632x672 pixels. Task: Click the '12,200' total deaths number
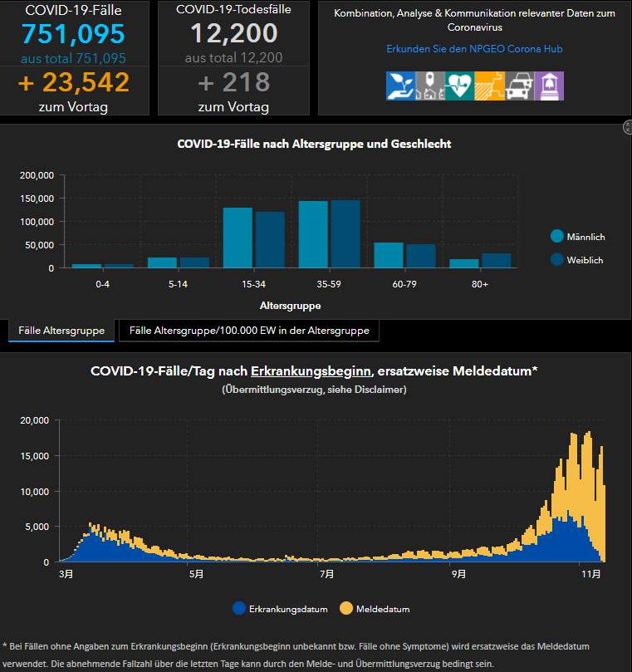(234, 33)
